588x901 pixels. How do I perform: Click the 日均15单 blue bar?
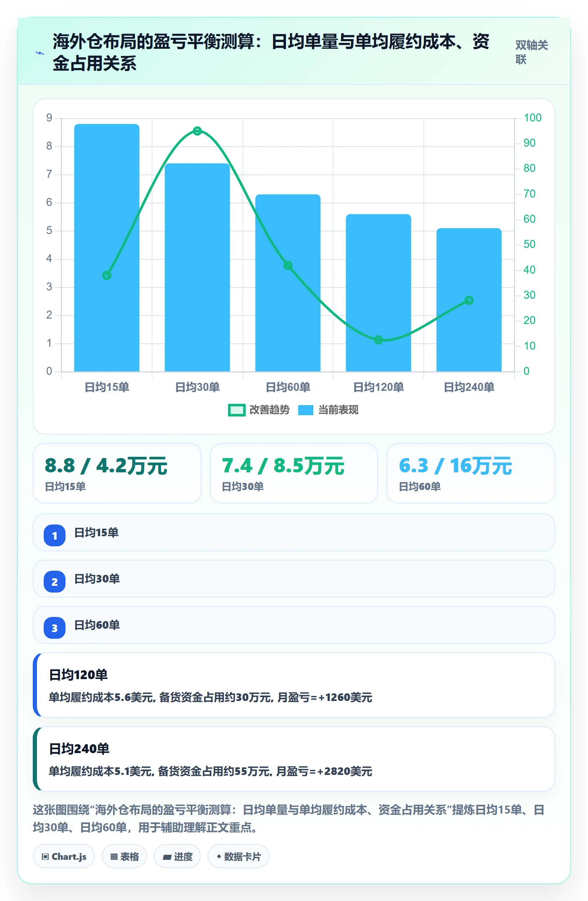point(107,248)
